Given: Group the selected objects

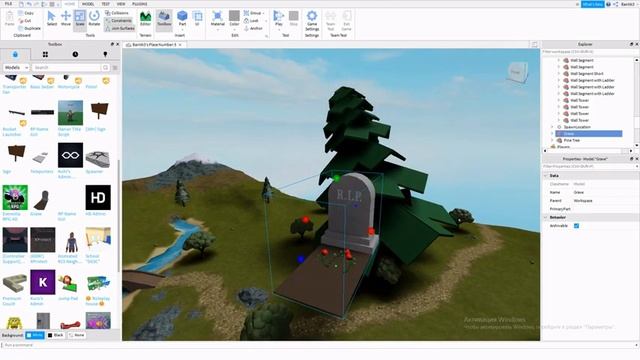Looking at the screenshot, I should pyautogui.click(x=253, y=13).
